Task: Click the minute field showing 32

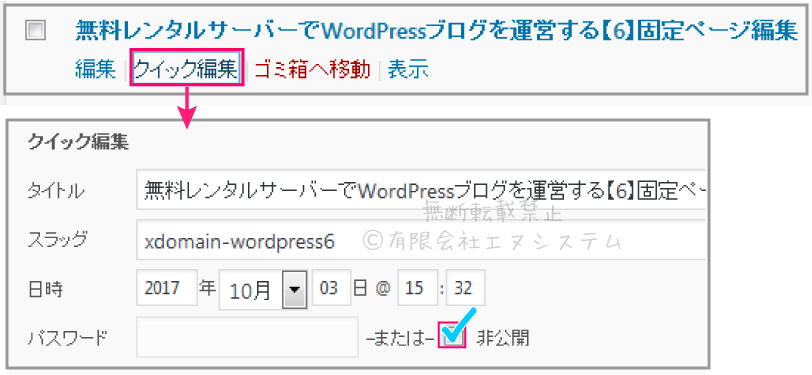Action: coord(466,287)
